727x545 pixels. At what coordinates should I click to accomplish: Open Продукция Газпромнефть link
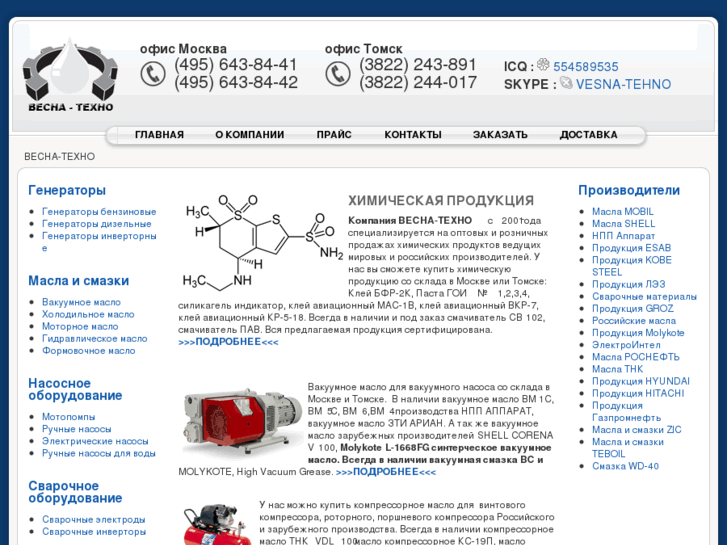pyautogui.click(x=626, y=411)
